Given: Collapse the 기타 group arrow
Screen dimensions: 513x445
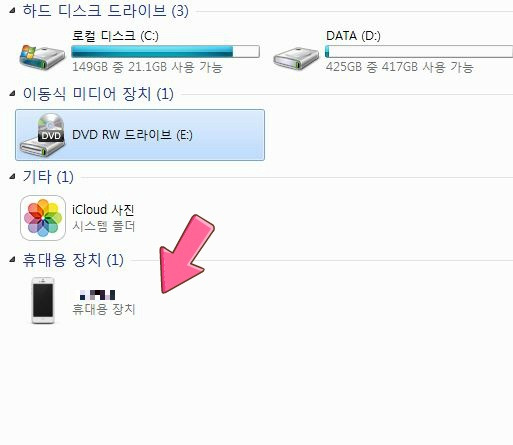Looking at the screenshot, I should 12,177.
